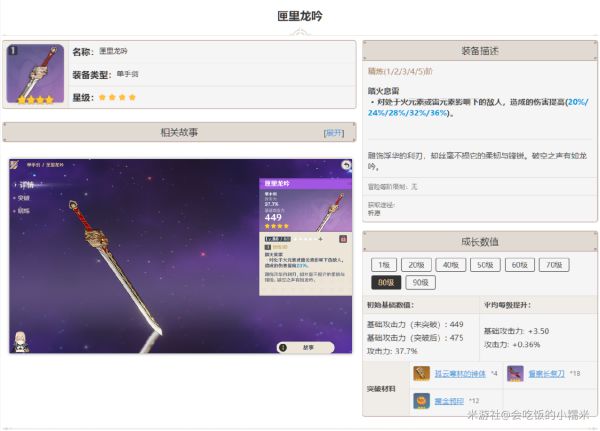Select third entry in game side menu
The height and width of the screenshot is (431, 600).
[23, 211]
